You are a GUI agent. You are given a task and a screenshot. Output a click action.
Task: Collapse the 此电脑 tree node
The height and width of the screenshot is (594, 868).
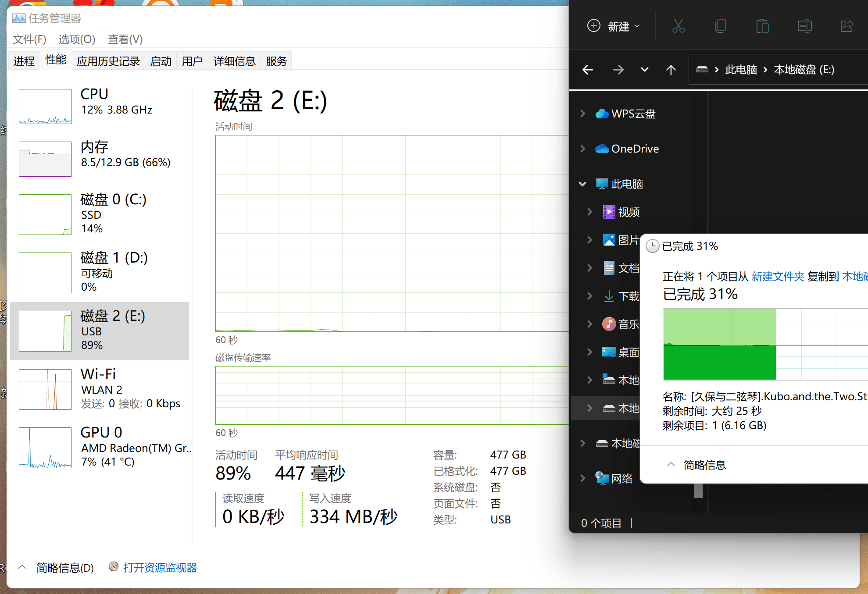582,184
